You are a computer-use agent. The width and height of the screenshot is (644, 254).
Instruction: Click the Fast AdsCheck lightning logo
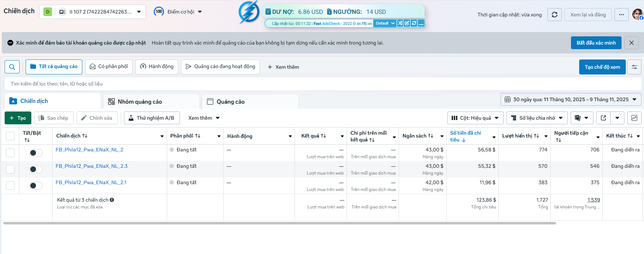point(249,12)
